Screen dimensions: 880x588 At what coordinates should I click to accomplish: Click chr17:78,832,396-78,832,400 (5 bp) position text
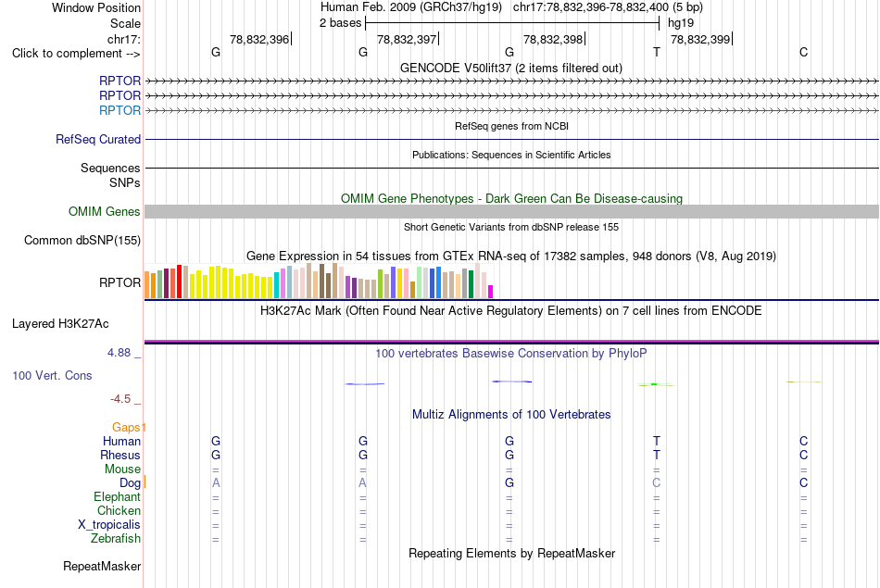click(x=608, y=7)
